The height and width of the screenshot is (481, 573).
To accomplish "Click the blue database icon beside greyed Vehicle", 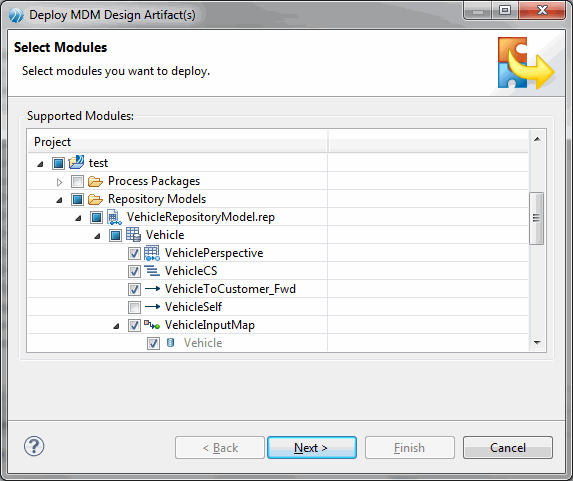I will 170,342.
